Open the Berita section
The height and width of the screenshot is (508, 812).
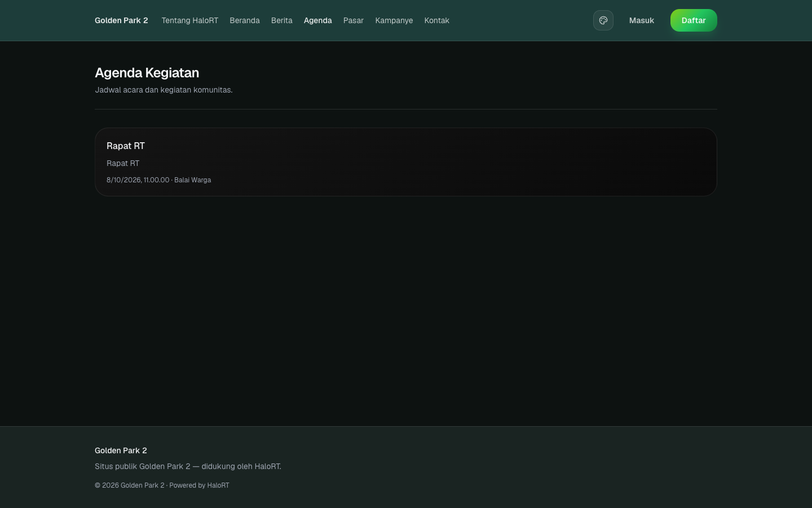tap(282, 20)
